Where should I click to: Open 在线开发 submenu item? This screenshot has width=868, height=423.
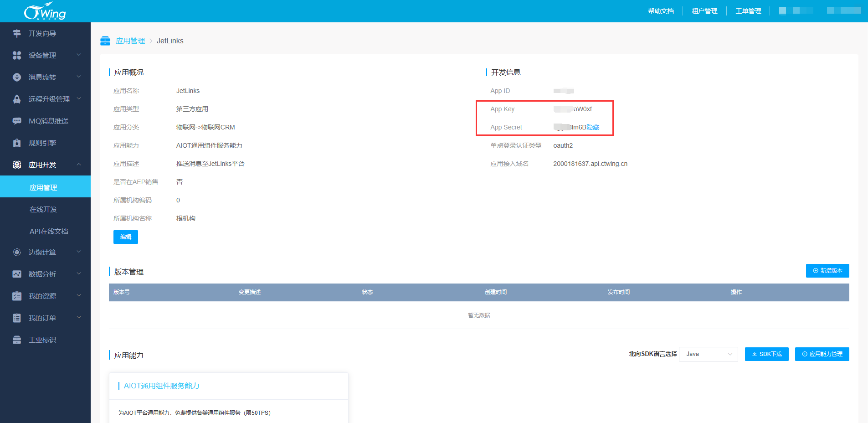point(43,209)
